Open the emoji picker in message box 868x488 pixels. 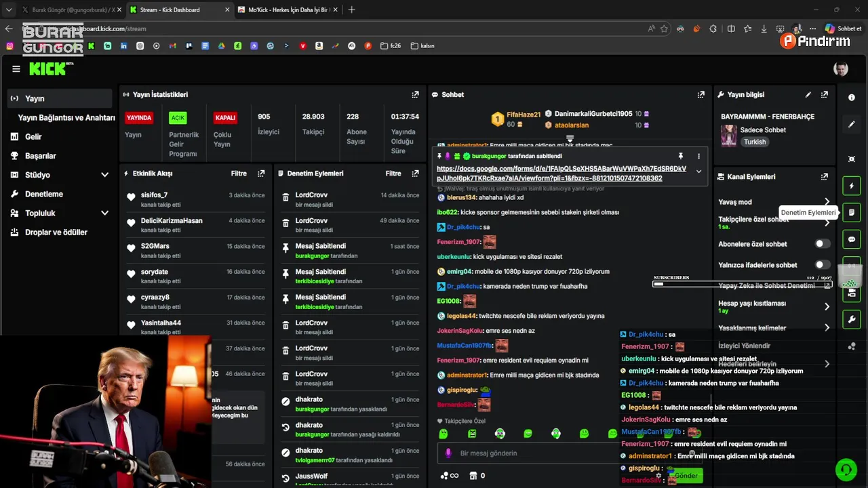(x=692, y=453)
